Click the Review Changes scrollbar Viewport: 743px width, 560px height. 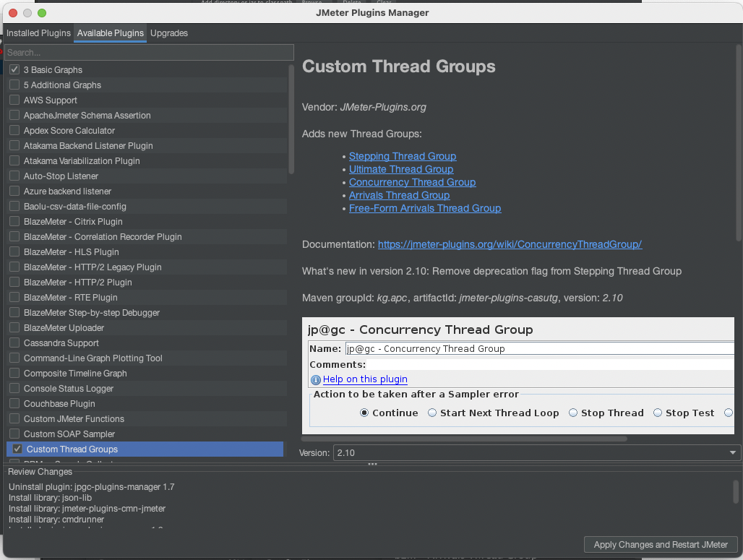736,492
